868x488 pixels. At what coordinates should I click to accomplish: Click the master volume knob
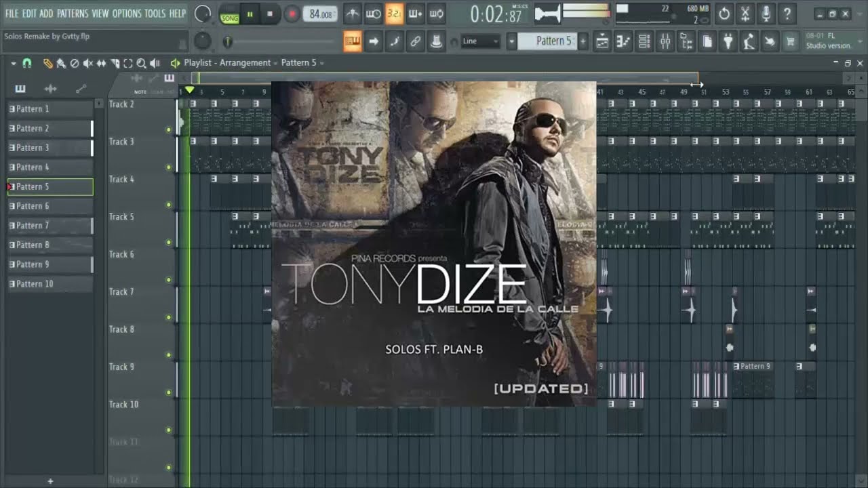(x=202, y=14)
